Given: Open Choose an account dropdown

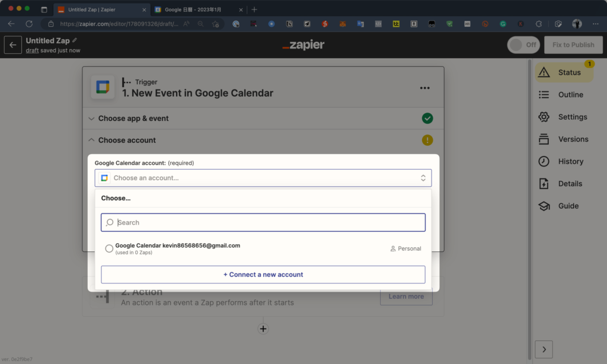Looking at the screenshot, I should click(x=263, y=178).
